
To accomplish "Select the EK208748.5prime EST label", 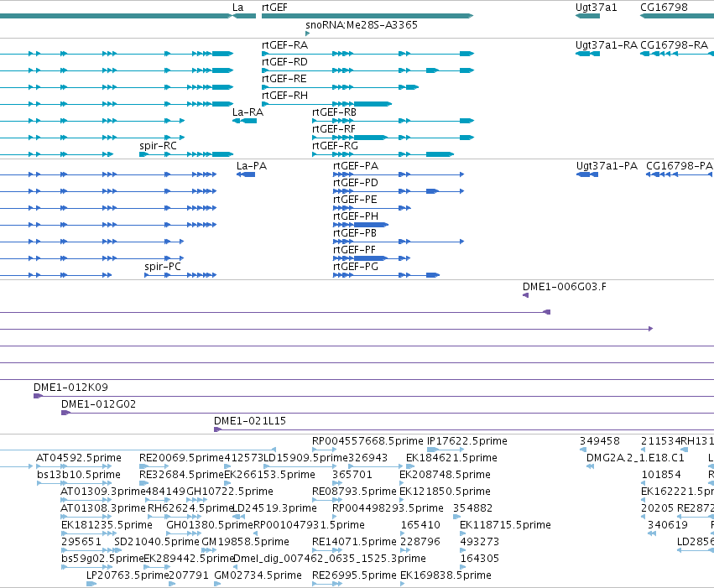I will click(x=445, y=475).
